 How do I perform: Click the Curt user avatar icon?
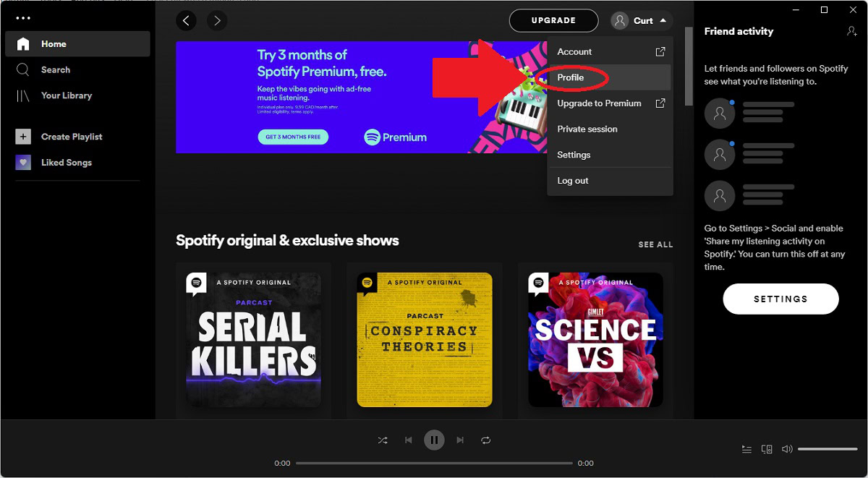619,21
